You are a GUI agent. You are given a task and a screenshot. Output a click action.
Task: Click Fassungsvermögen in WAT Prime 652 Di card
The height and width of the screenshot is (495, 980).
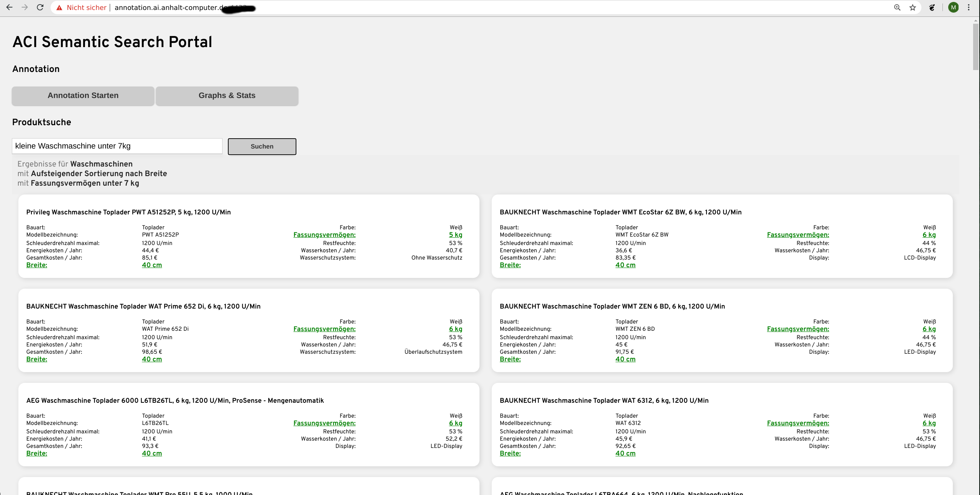324,329
